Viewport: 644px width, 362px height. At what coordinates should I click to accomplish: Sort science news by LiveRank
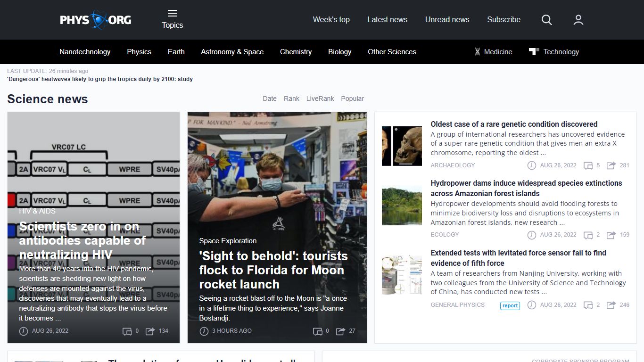coord(320,99)
